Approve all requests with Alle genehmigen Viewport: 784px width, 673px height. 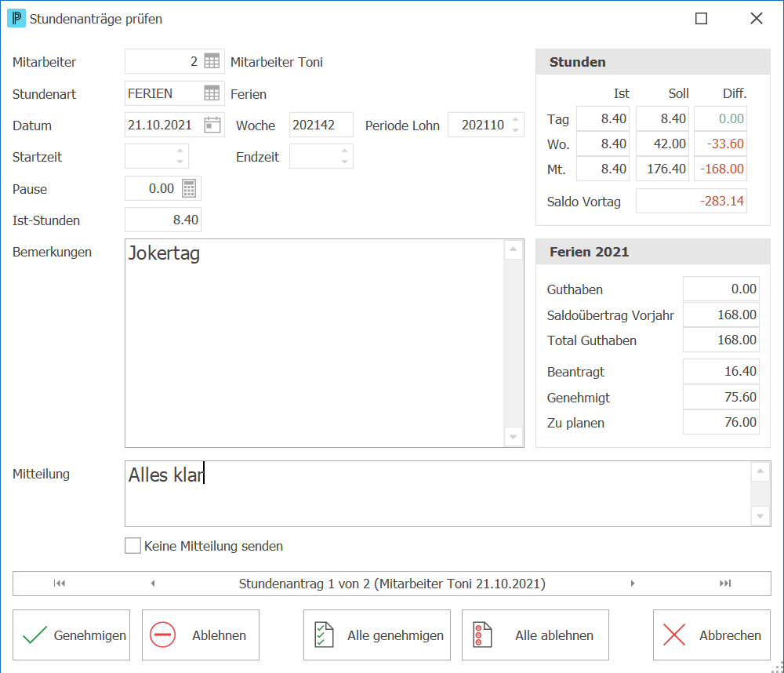pos(377,635)
